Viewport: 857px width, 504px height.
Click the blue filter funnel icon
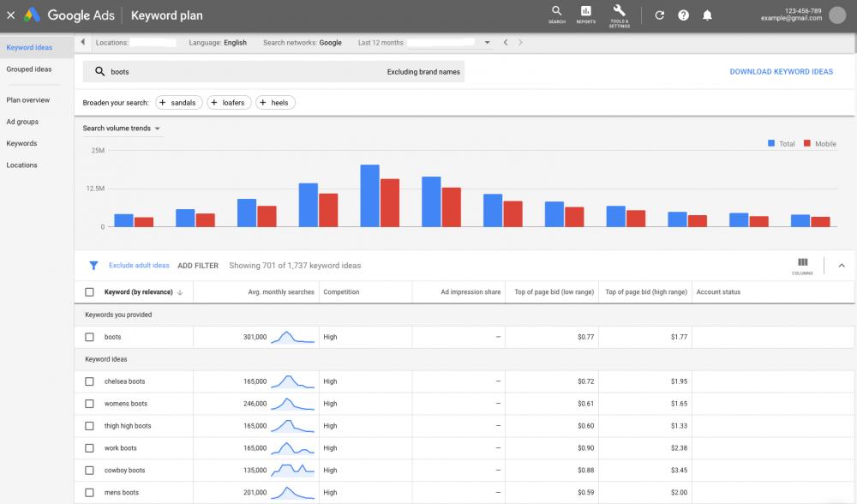click(x=93, y=266)
